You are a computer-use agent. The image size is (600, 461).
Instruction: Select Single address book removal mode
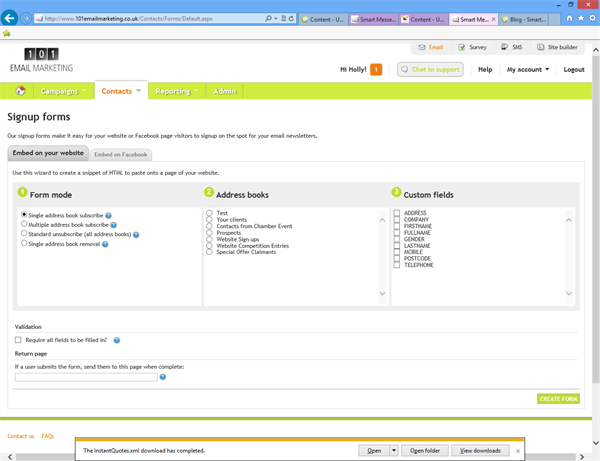[x=24, y=243]
